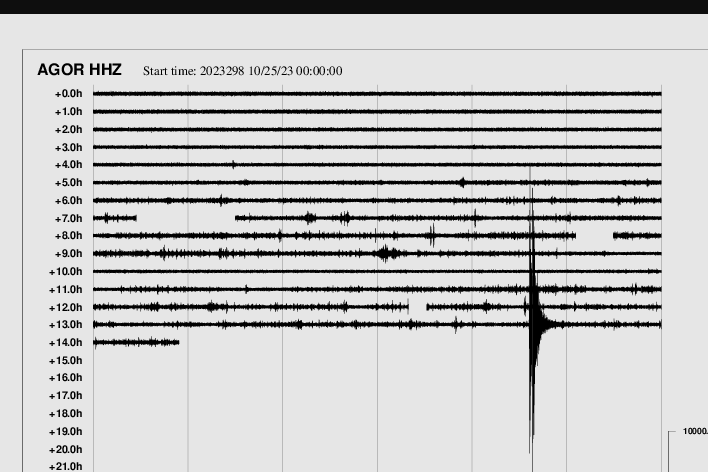Select the +10.0h hour label

click(66, 272)
